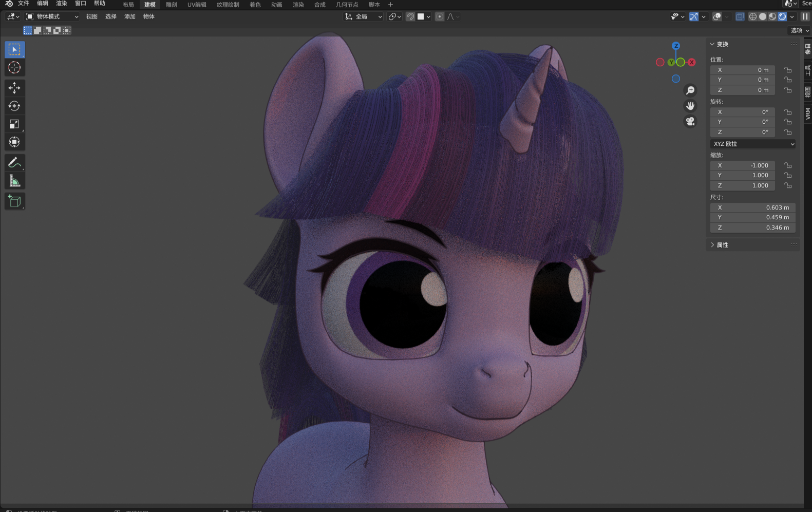
Task: Choose the new selection mode icon
Action: (x=28, y=30)
